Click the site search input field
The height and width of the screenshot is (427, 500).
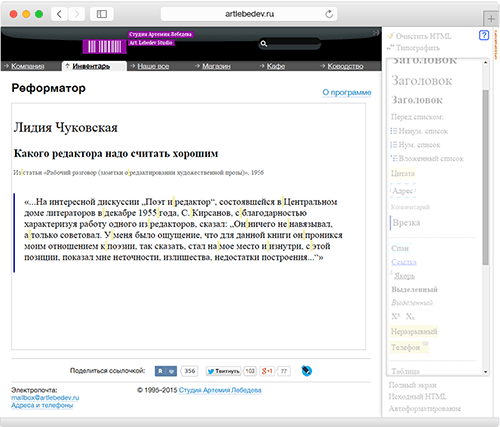pos(293,43)
